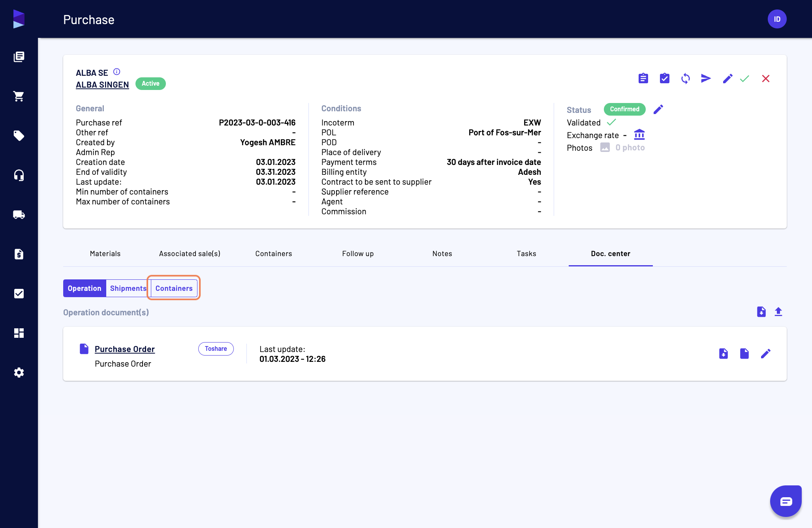
Task: Click the green validate checkmark icon
Action: 744,79
